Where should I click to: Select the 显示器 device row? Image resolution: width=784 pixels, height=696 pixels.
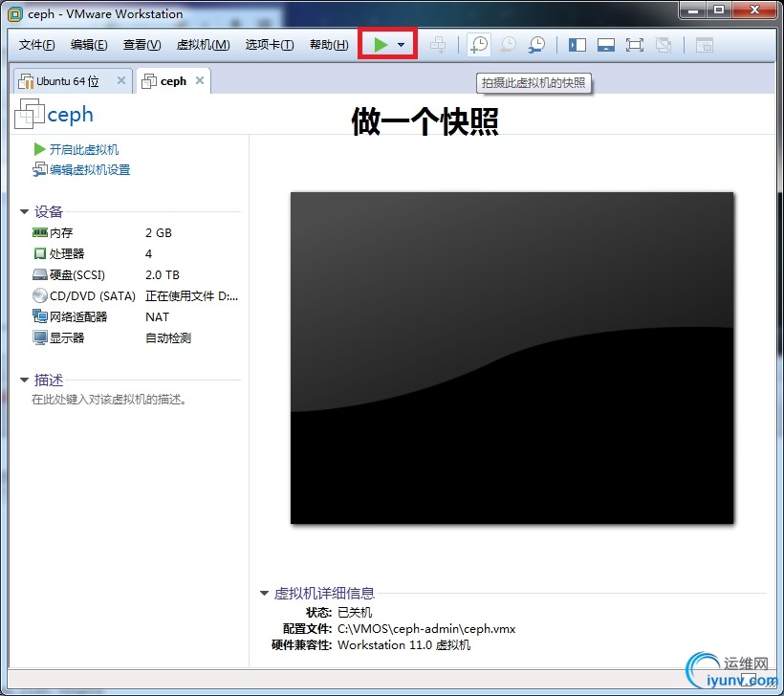point(135,338)
